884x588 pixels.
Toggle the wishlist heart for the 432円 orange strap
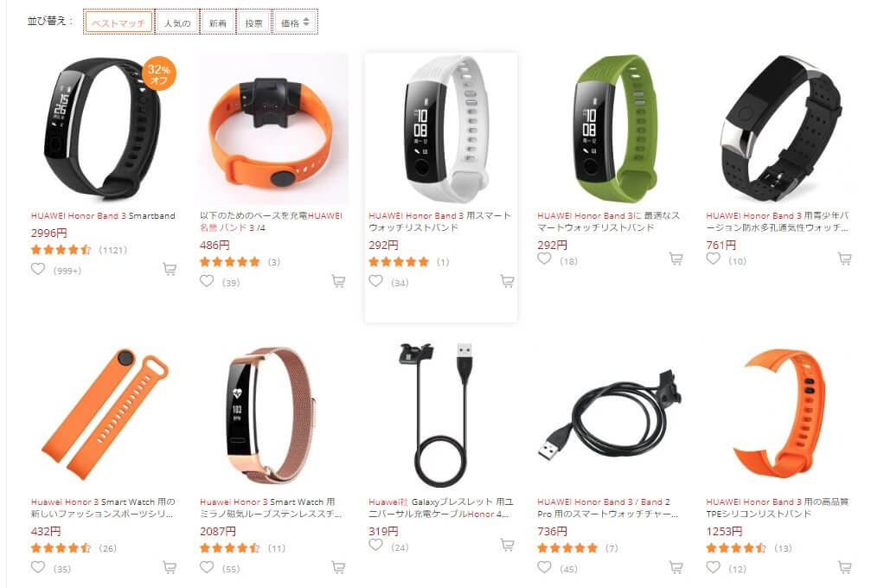point(38,567)
